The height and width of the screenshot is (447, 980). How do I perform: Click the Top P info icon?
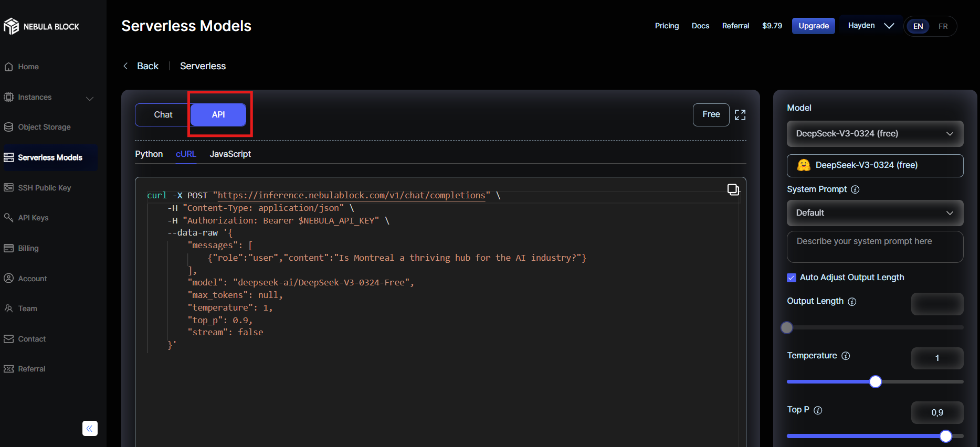pyautogui.click(x=818, y=410)
